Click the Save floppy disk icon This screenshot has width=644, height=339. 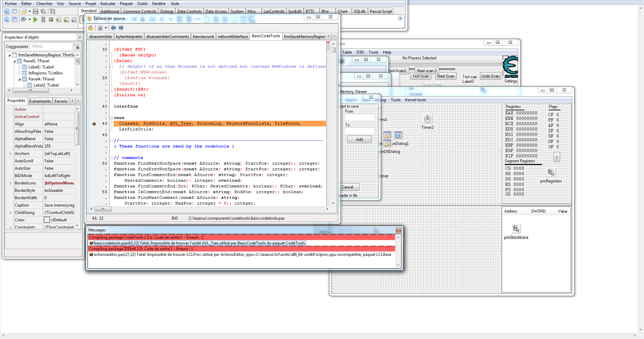click(36, 11)
